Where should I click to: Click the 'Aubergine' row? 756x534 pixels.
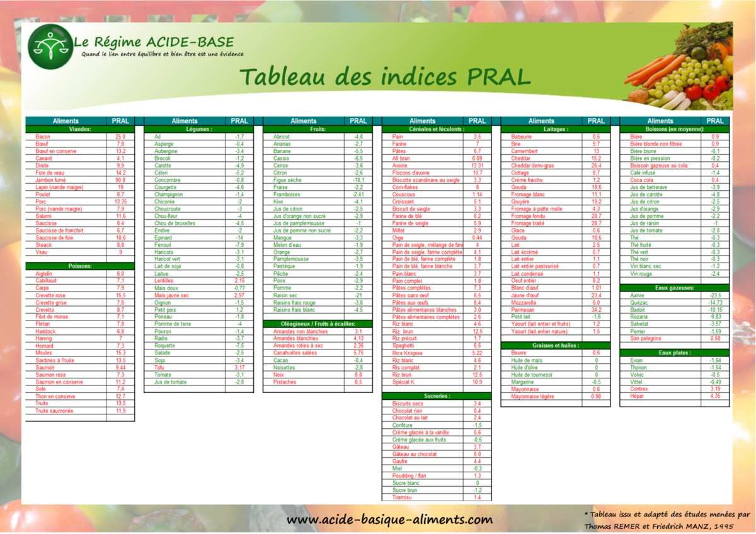(199, 151)
